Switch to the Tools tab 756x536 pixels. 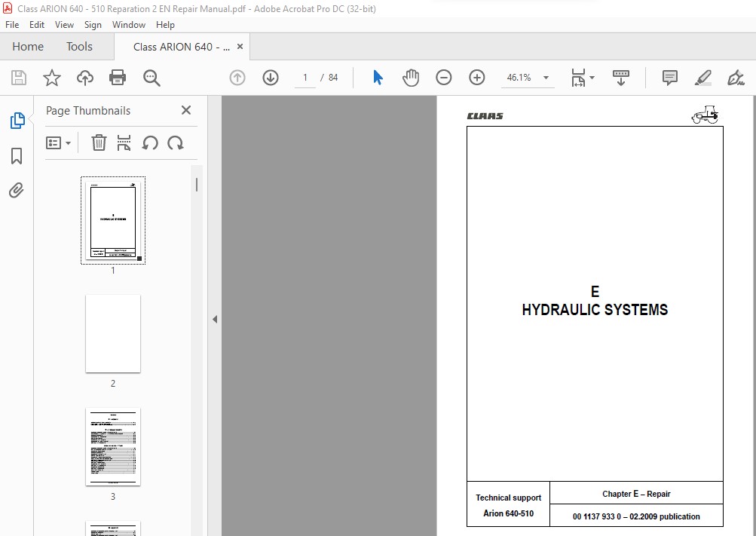coord(79,46)
